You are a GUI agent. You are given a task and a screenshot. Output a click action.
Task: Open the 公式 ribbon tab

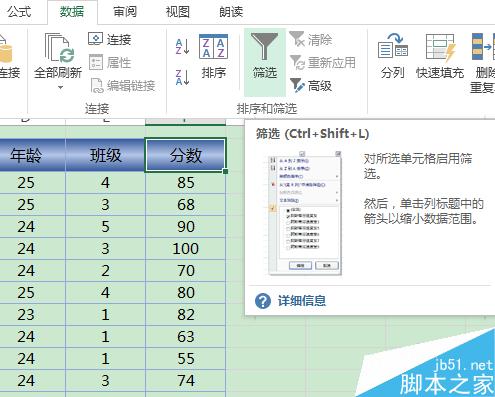click(x=19, y=12)
